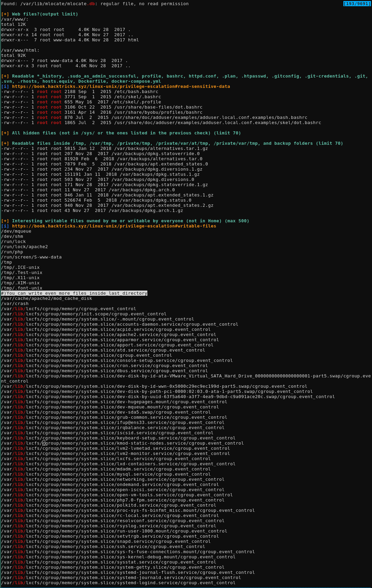Click the terminal cursor block in keyboard-setup line

coord(44,443)
